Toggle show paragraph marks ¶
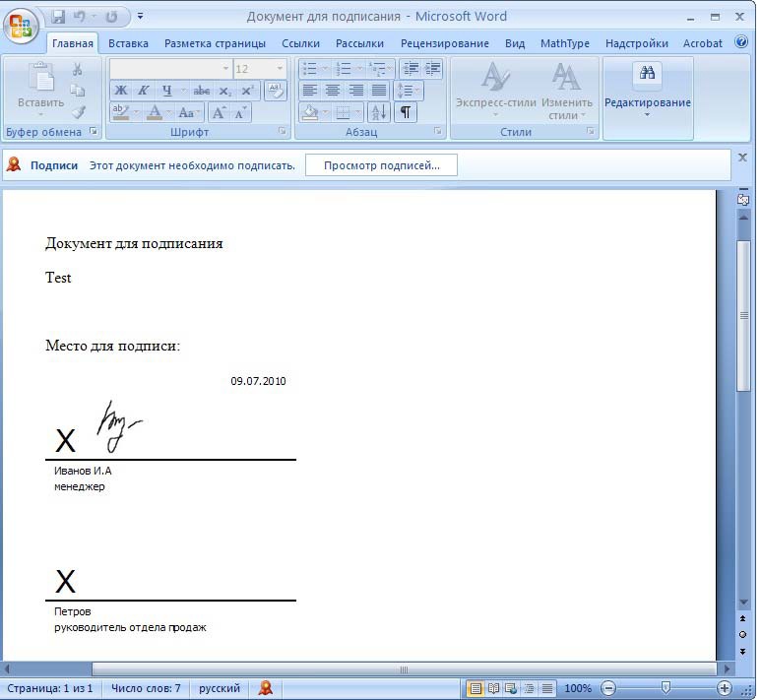Screen dimensions: 761x700 coord(406,112)
